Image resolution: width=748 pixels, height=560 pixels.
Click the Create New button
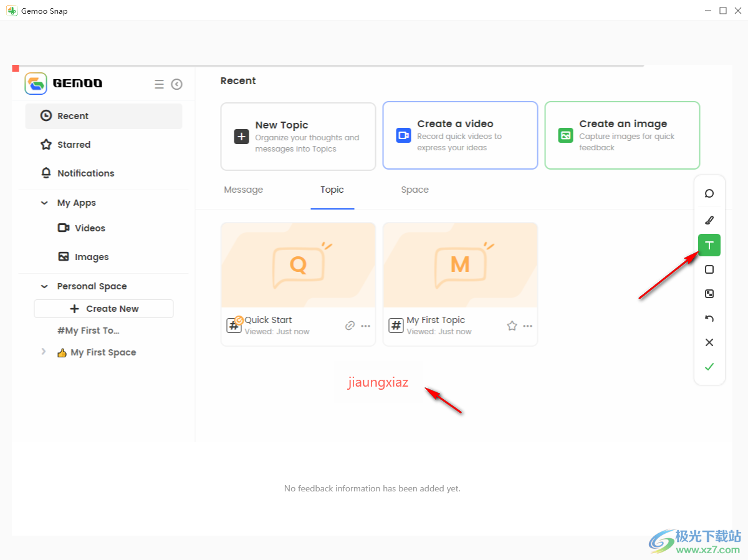click(103, 309)
